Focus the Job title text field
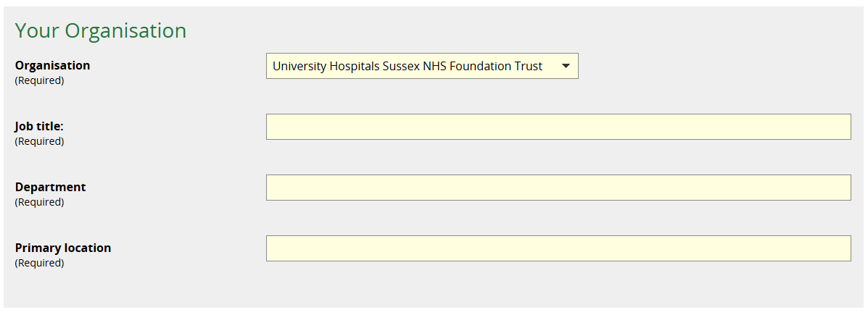This screenshot has height=315, width=868. pyautogui.click(x=558, y=127)
